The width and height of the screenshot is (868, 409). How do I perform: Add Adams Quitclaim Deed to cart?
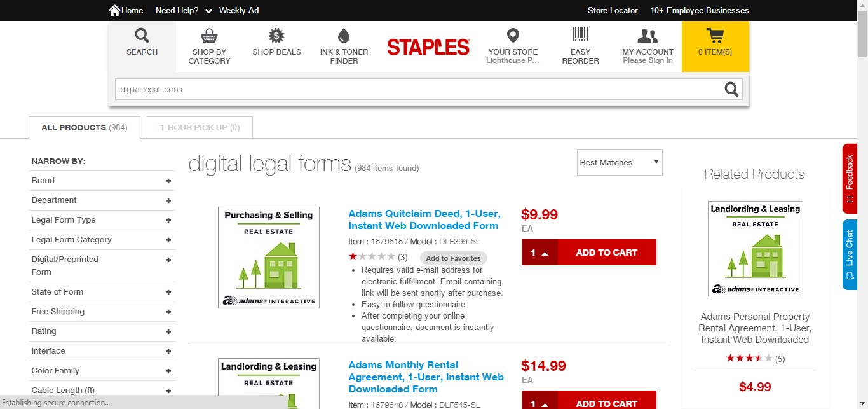(606, 253)
